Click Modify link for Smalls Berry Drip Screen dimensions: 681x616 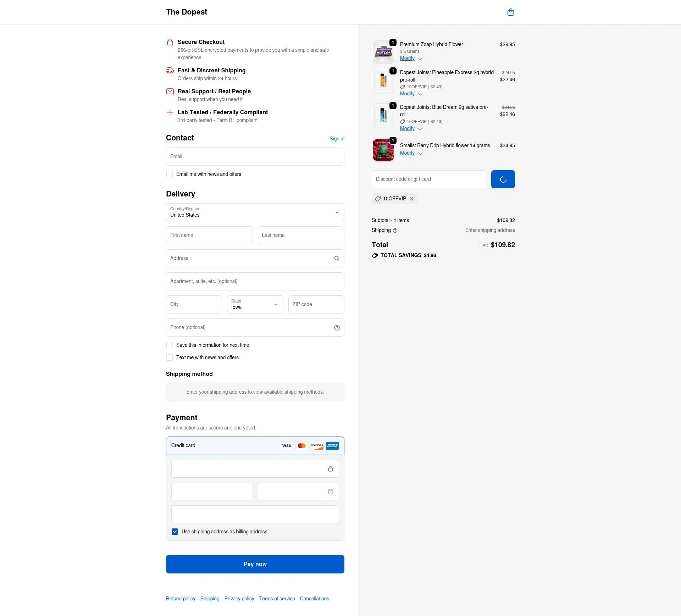(x=407, y=153)
